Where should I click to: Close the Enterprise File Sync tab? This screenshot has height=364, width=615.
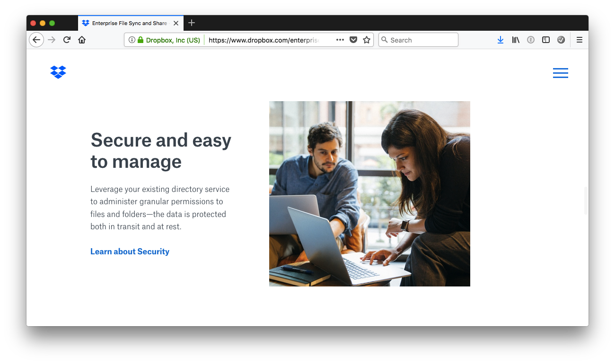click(176, 23)
